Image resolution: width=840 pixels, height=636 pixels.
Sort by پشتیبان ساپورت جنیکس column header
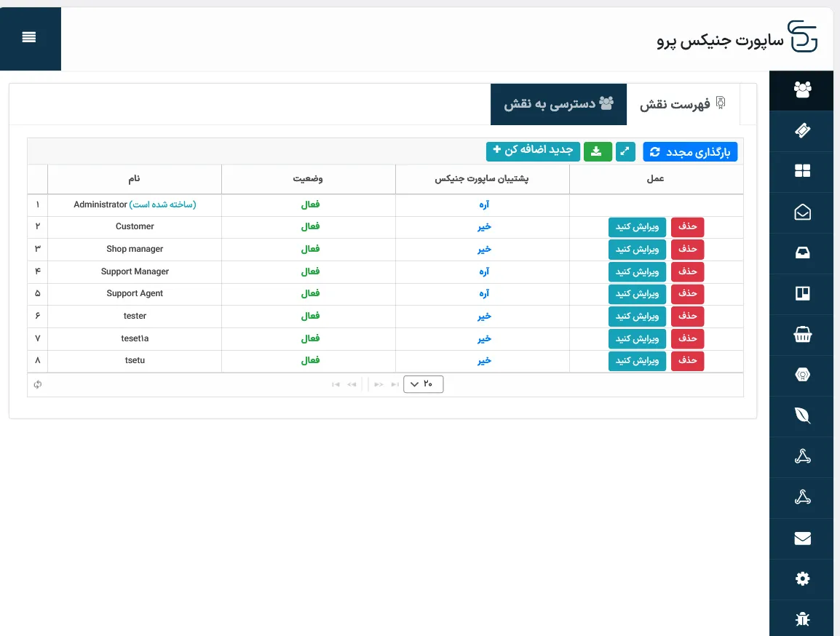[482, 179]
